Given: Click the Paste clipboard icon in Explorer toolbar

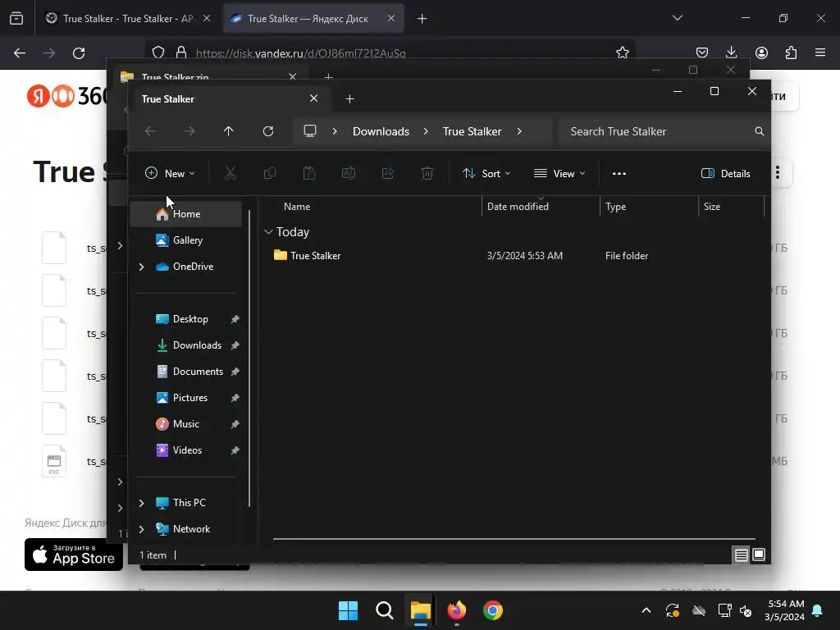Looking at the screenshot, I should [x=309, y=173].
